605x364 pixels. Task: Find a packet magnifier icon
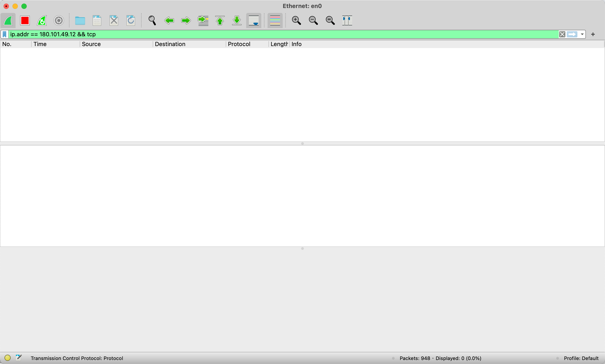[x=152, y=21]
